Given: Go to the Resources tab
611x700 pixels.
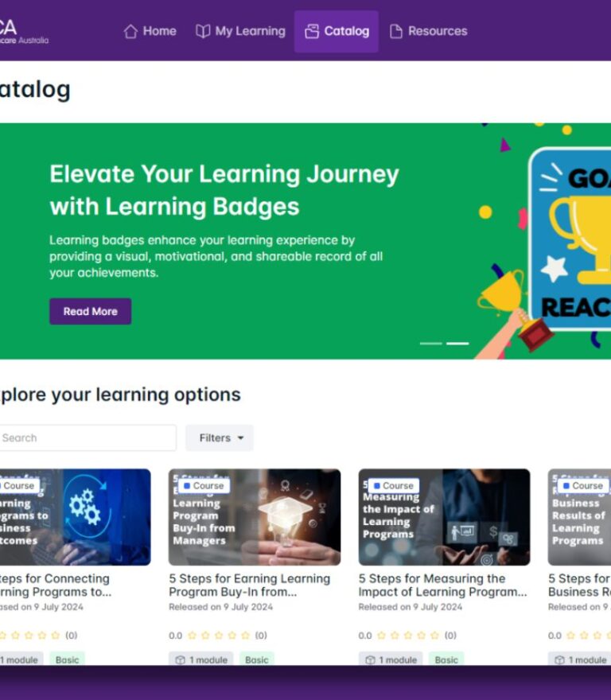Looking at the screenshot, I should pyautogui.click(x=428, y=32).
